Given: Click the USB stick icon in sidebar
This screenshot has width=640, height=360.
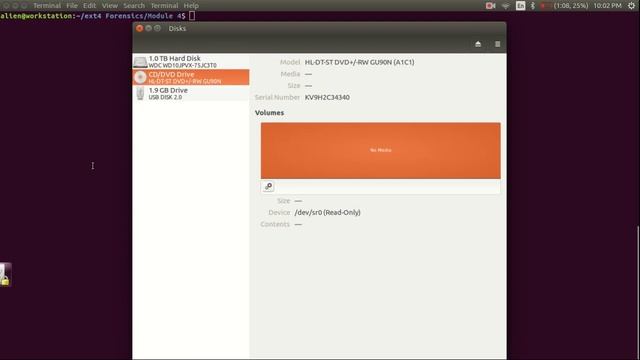Looking at the screenshot, I should point(140,93).
